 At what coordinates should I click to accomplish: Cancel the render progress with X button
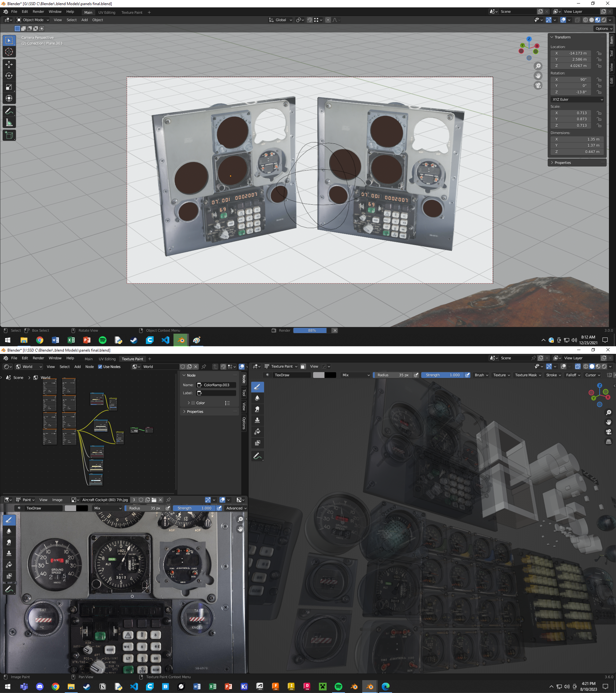pyautogui.click(x=335, y=330)
